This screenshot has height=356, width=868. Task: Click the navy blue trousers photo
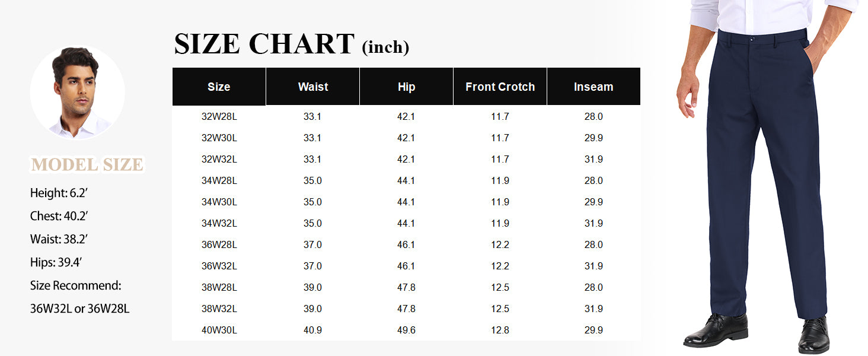coord(765,178)
